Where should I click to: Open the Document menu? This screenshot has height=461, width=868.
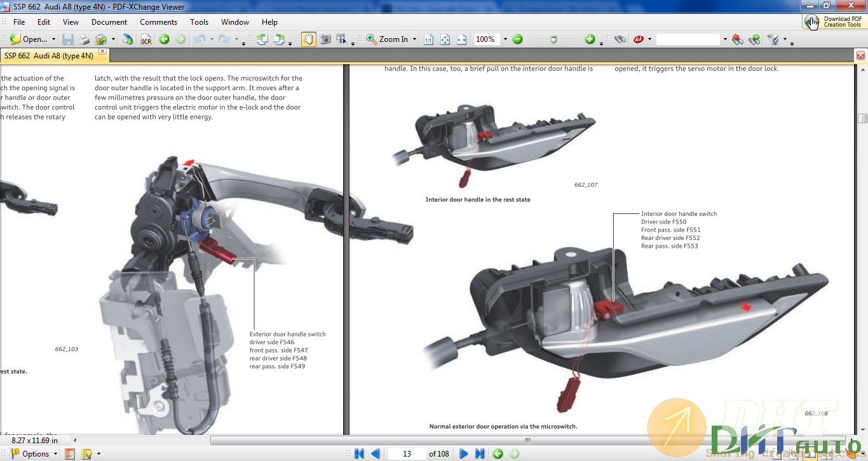(109, 22)
